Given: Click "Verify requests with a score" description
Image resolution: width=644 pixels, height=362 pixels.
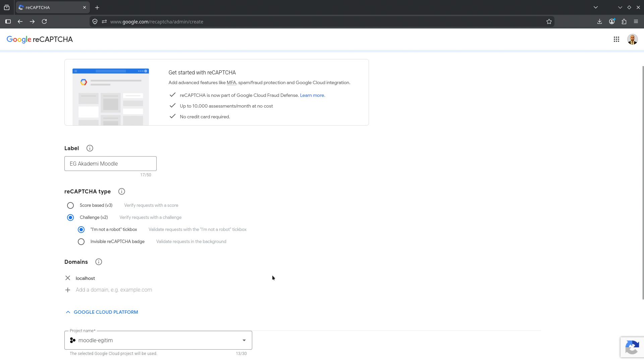Looking at the screenshot, I should tap(151, 205).
